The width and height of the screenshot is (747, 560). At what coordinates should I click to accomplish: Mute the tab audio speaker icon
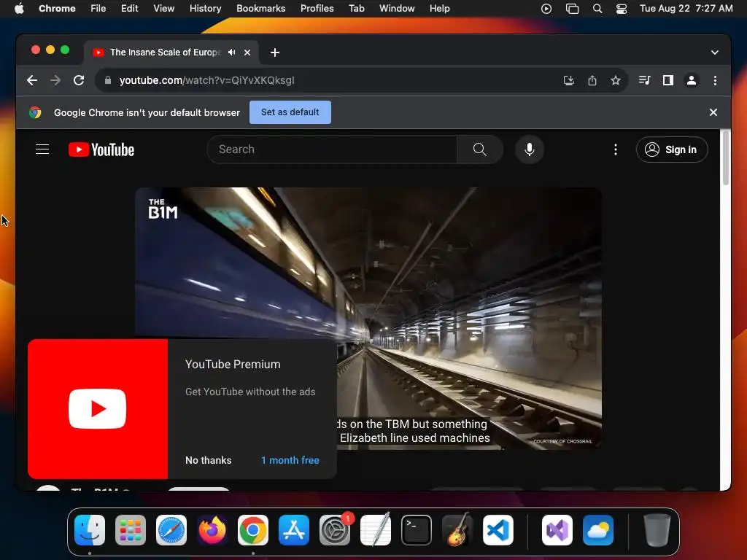tap(231, 52)
